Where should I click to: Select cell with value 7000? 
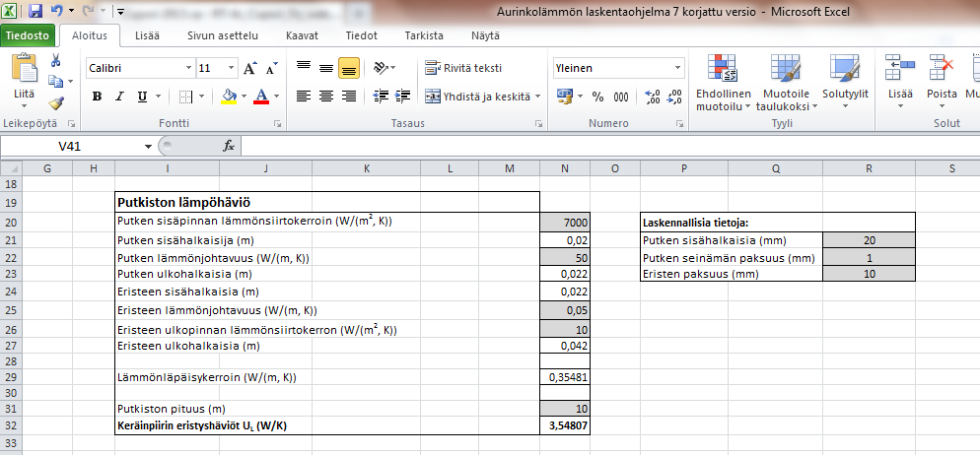pyautogui.click(x=565, y=223)
